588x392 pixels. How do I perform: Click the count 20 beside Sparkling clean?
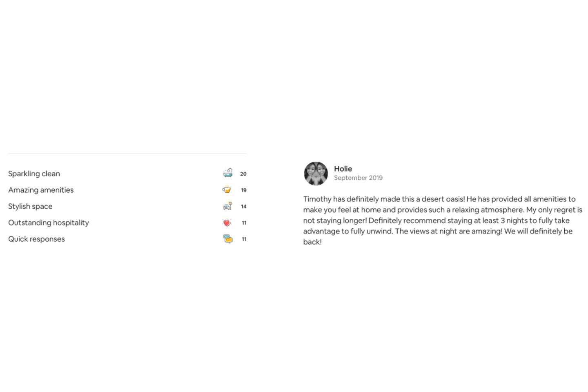(243, 174)
